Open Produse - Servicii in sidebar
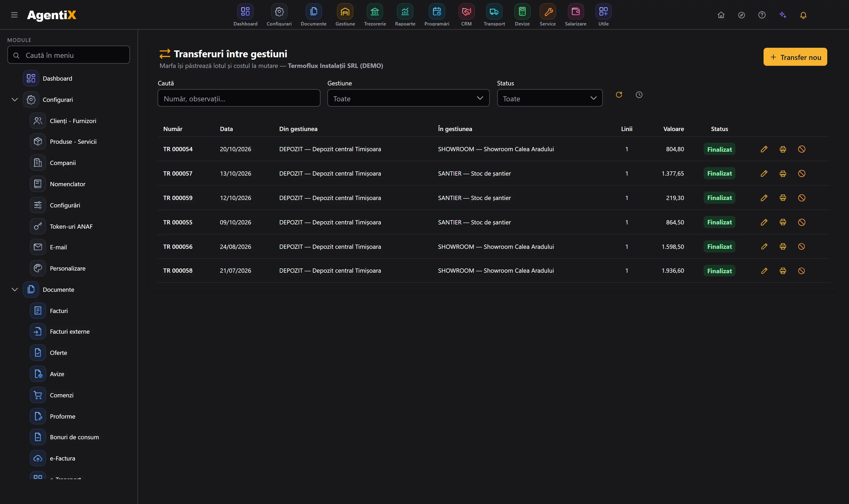The width and height of the screenshot is (849, 504). [x=73, y=142]
